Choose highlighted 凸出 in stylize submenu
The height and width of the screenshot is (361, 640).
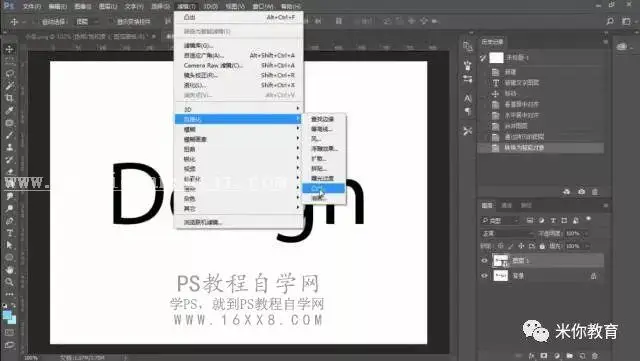[324, 188]
